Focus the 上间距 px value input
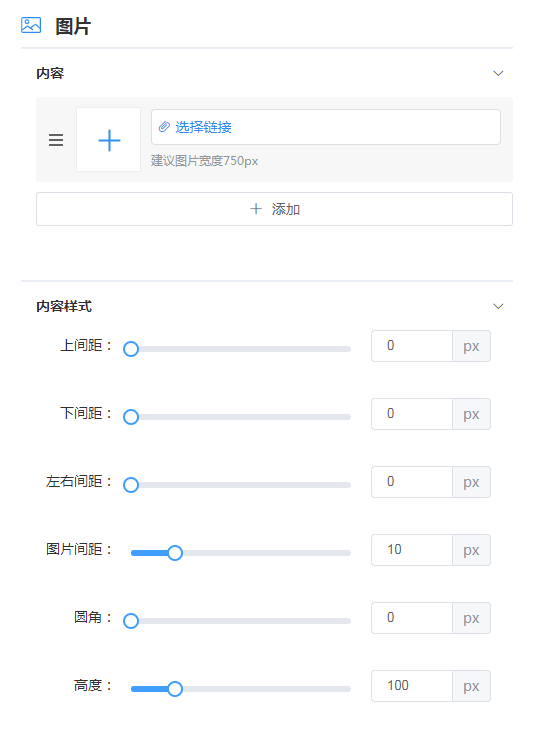The width and height of the screenshot is (536, 737). (412, 346)
